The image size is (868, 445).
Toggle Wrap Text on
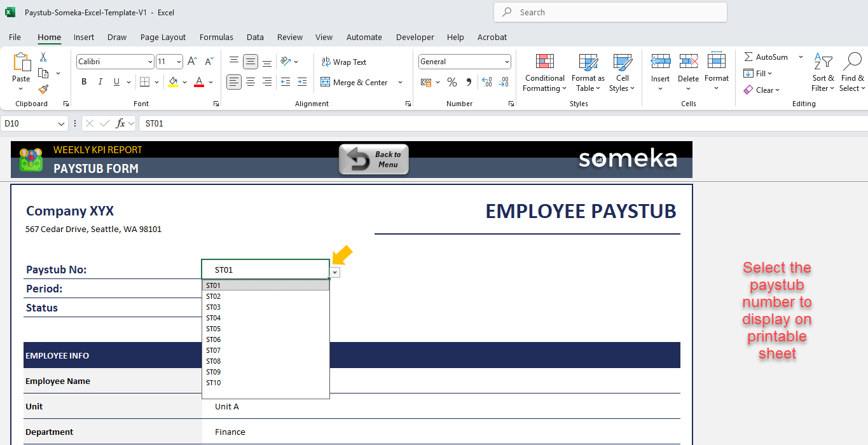coord(343,62)
